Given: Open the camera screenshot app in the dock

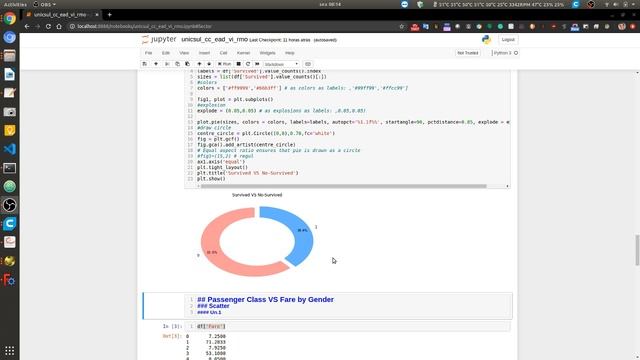Looking at the screenshot, I should click(x=10, y=112).
